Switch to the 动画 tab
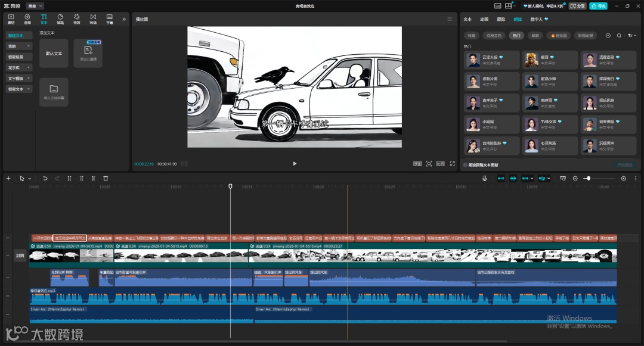Screen dimensions: 644x346 [x=484, y=19]
